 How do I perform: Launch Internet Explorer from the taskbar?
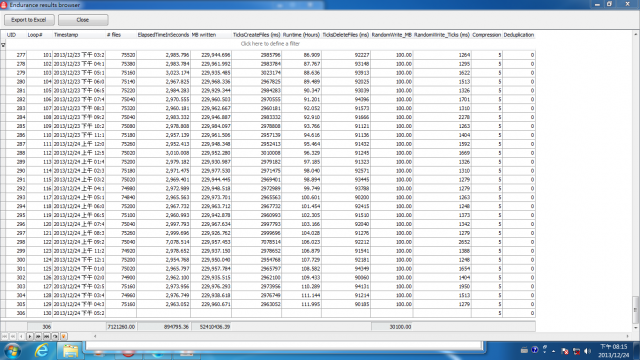41,351
